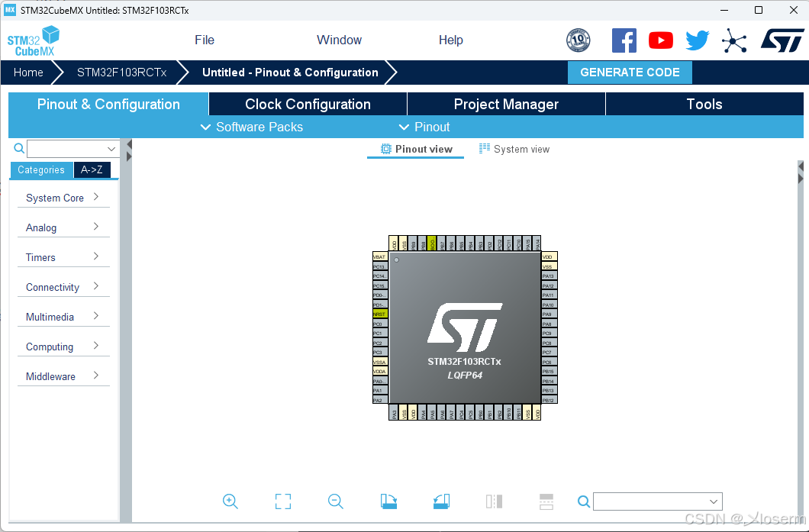The width and height of the screenshot is (809, 532).
Task: Collapse the left panel with the left arrow
Action: [x=129, y=144]
